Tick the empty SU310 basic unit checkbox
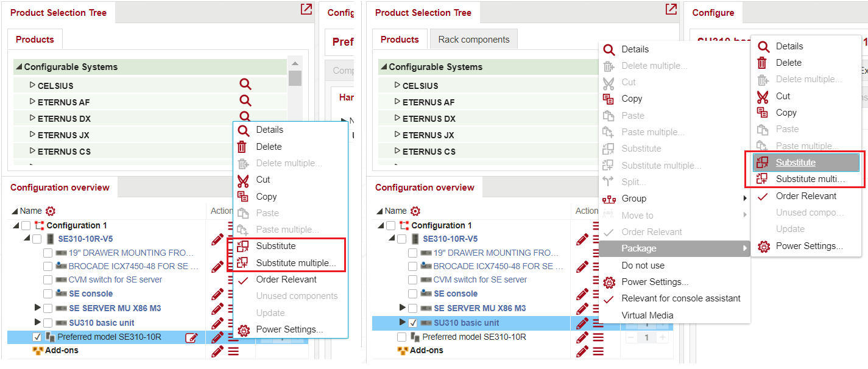This screenshot has height=369, width=868. [x=48, y=323]
